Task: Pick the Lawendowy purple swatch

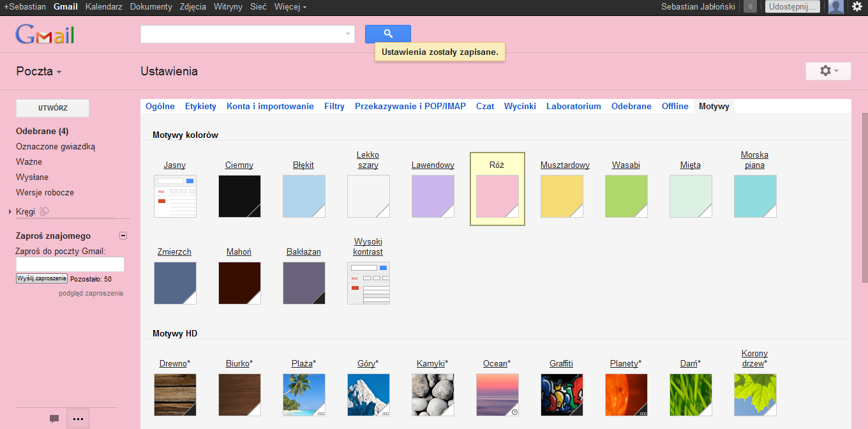Action: (x=433, y=197)
